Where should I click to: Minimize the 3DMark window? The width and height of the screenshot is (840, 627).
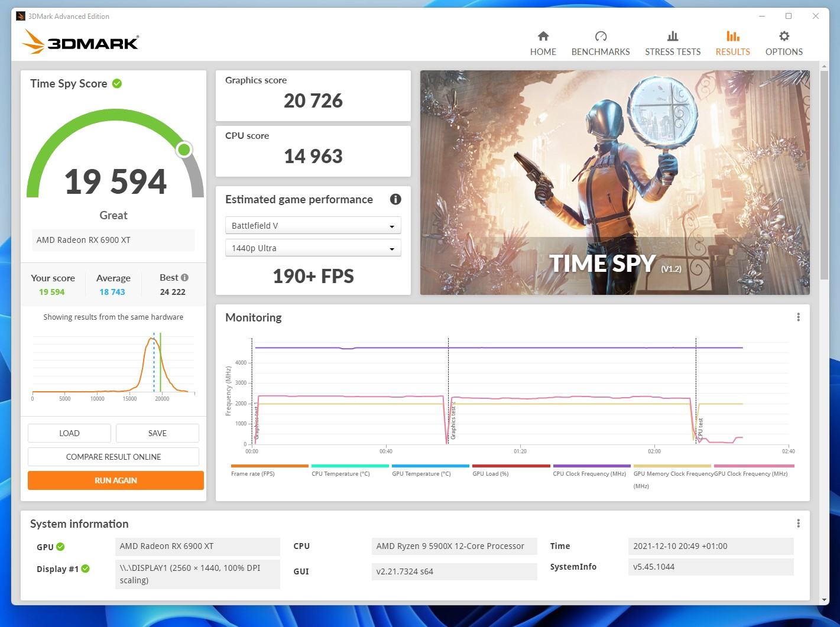coord(761,16)
